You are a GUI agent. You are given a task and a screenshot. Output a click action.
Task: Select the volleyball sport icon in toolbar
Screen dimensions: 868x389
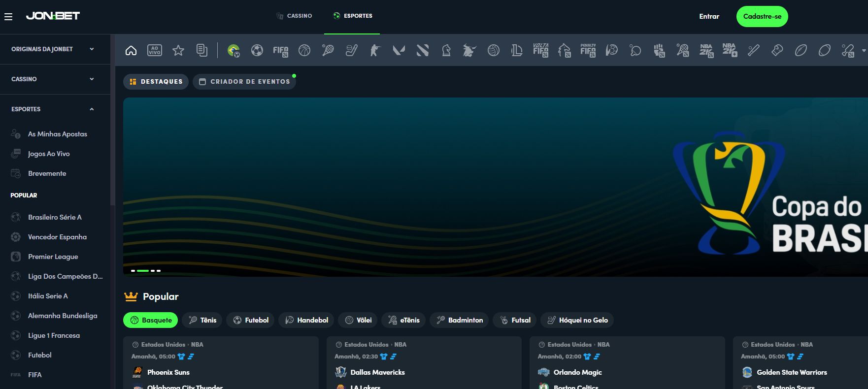point(494,50)
